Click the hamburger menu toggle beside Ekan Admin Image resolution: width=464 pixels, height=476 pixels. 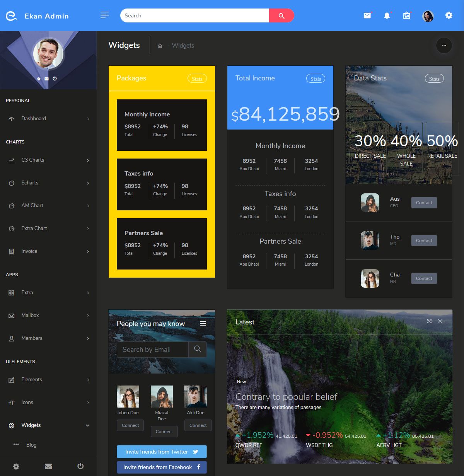point(104,15)
